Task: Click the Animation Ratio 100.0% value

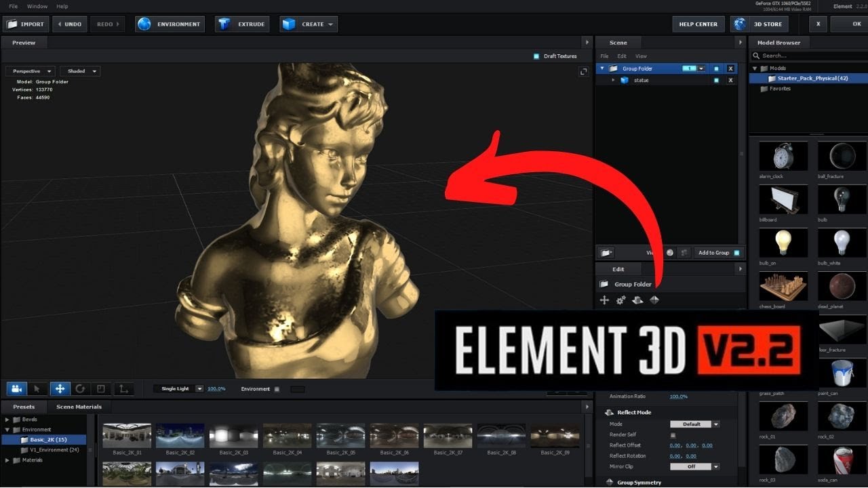Action: coord(678,396)
